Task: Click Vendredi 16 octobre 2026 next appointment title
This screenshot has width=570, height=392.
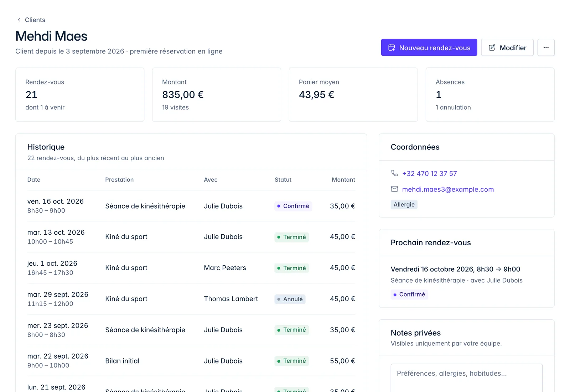Action: pos(455,269)
